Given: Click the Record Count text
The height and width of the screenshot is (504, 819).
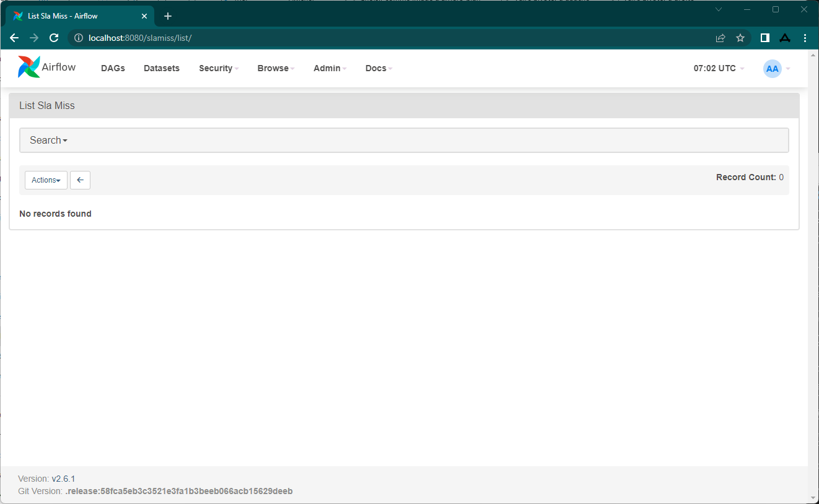Looking at the screenshot, I should point(750,177).
